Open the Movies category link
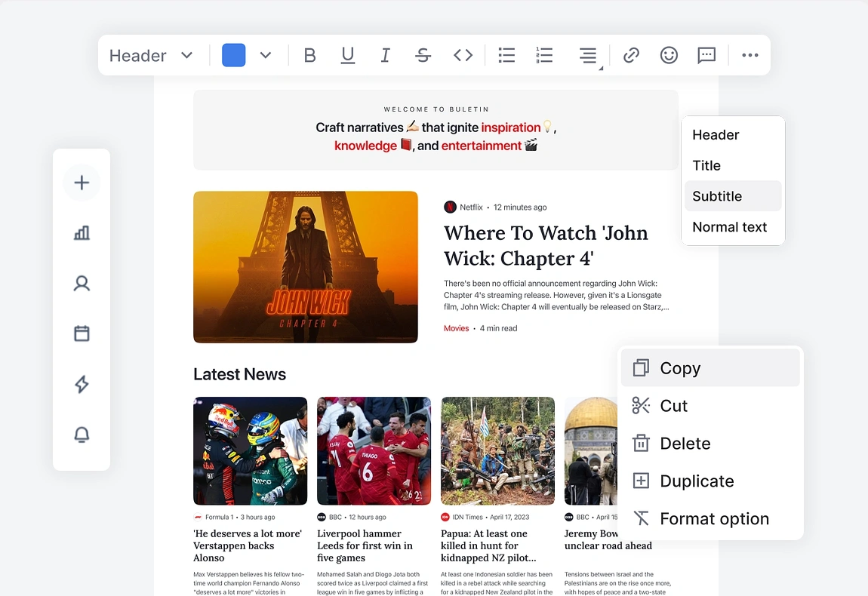This screenshot has width=868, height=596. (456, 328)
